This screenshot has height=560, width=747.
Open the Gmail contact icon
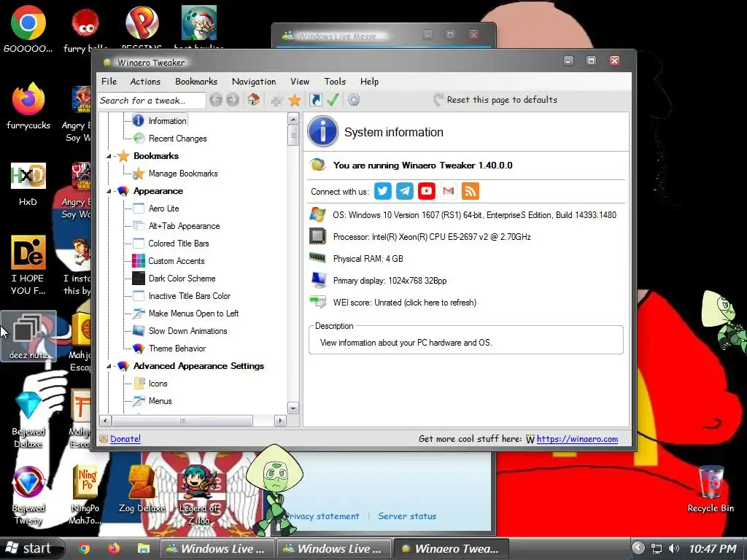449,191
